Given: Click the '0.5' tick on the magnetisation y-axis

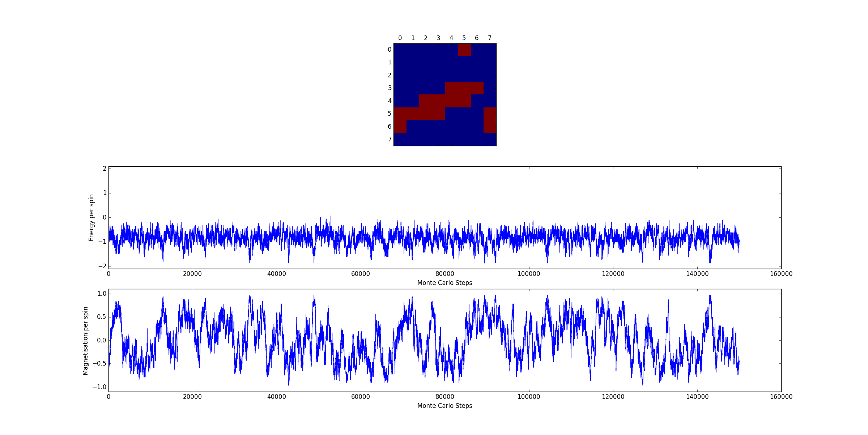Looking at the screenshot, I should [102, 317].
